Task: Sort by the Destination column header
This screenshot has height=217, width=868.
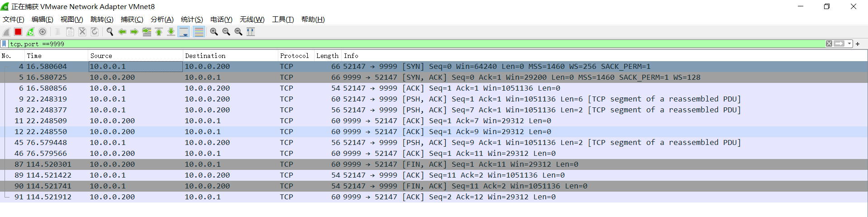Action: tap(230, 56)
